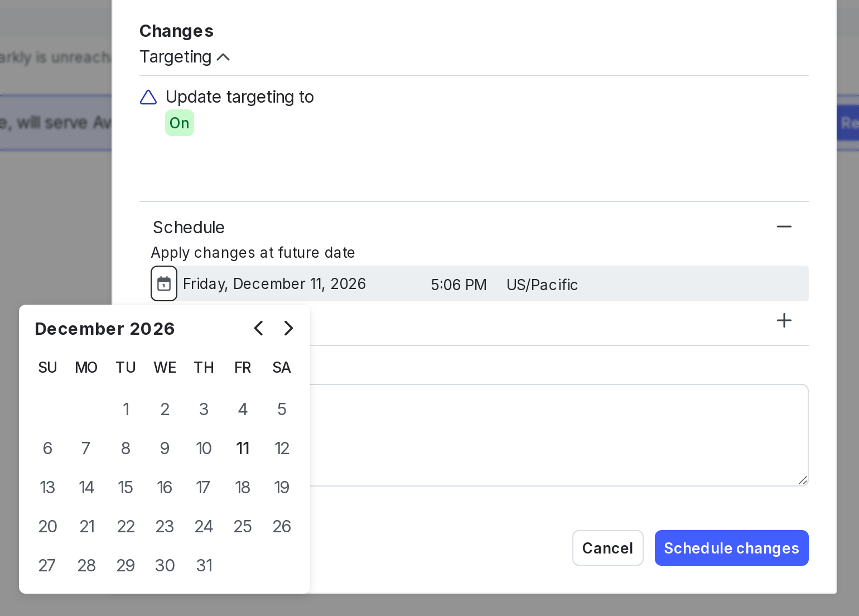Screen dimensions: 859x616
Task: Click the Schedule section heading
Action: (x=189, y=227)
